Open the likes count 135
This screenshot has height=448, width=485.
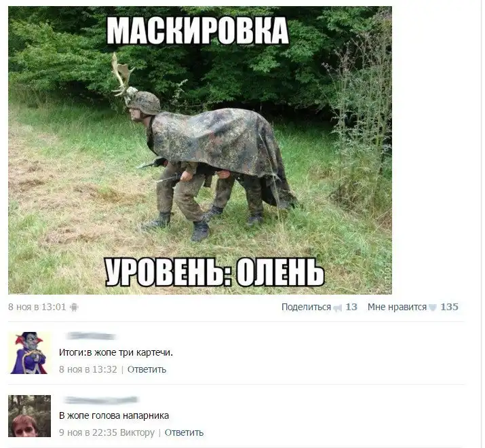[x=449, y=307]
